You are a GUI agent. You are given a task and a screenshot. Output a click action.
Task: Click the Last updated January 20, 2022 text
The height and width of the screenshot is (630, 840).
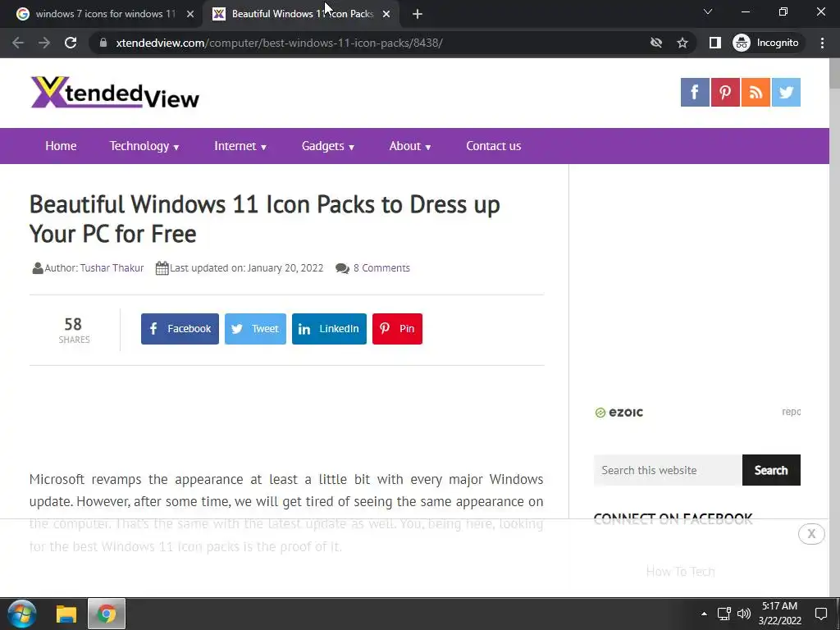[x=246, y=268]
